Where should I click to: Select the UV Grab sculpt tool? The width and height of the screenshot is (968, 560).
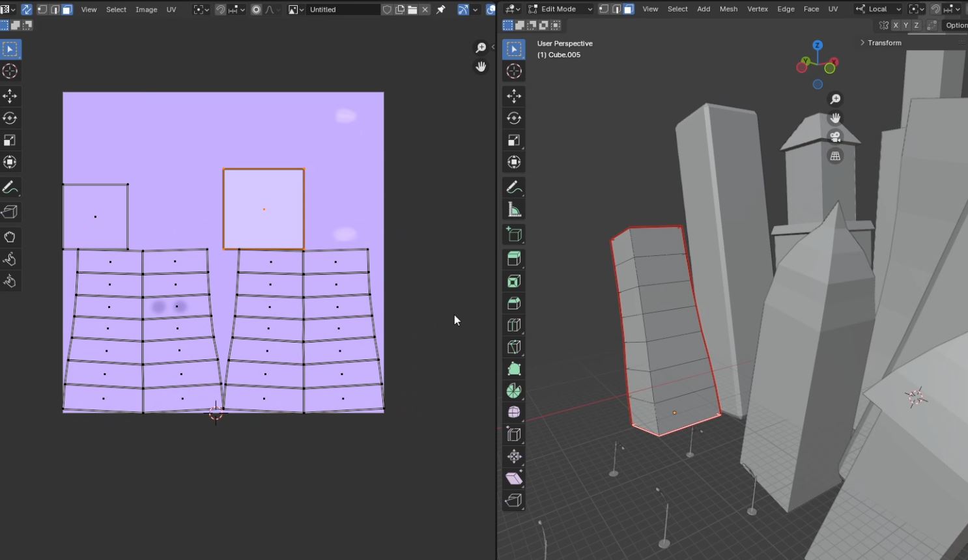(10, 236)
